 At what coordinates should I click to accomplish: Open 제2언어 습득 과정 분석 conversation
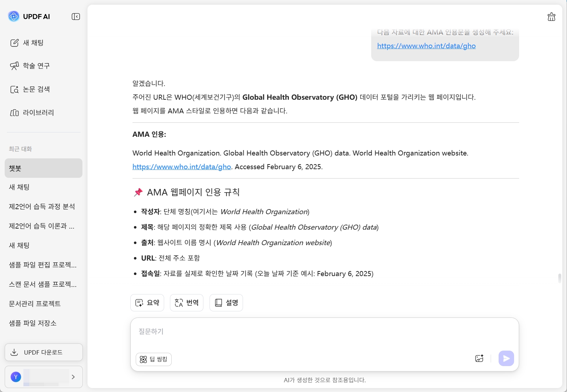click(42, 207)
